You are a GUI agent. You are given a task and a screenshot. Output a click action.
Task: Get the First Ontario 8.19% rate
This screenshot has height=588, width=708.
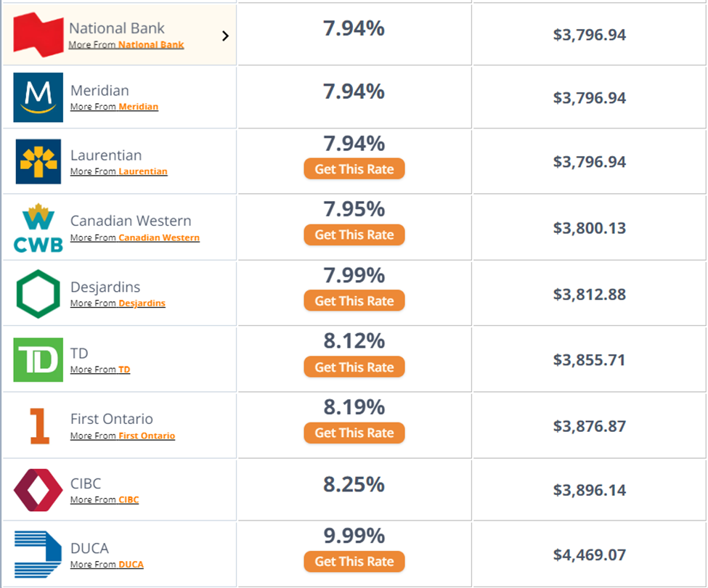pos(354,433)
